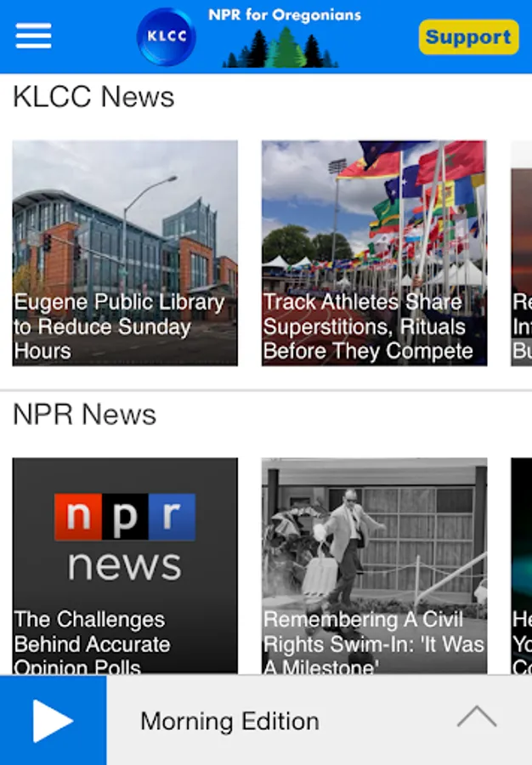Open the KLCC News section heading
This screenshot has width=532, height=765.
tap(93, 97)
